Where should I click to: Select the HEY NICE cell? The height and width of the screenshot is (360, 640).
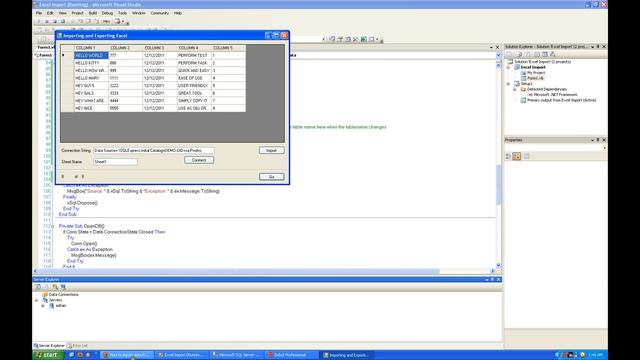pos(91,108)
